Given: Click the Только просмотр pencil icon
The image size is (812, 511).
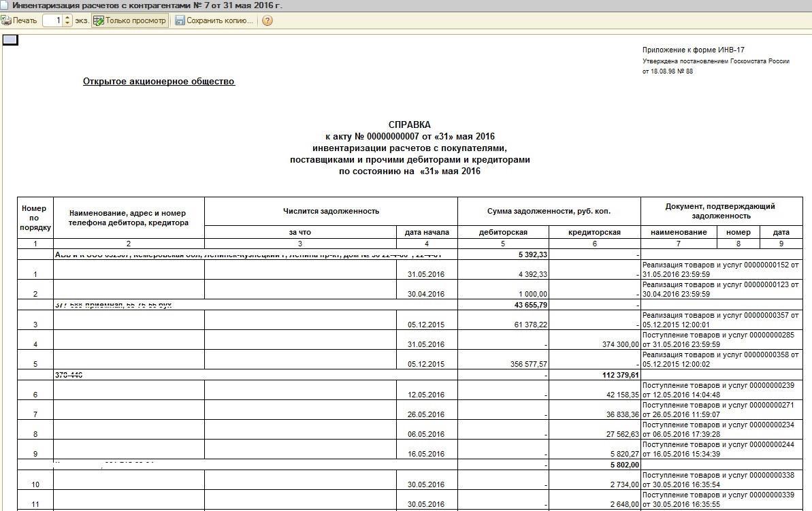Looking at the screenshot, I should pyautogui.click(x=99, y=20).
